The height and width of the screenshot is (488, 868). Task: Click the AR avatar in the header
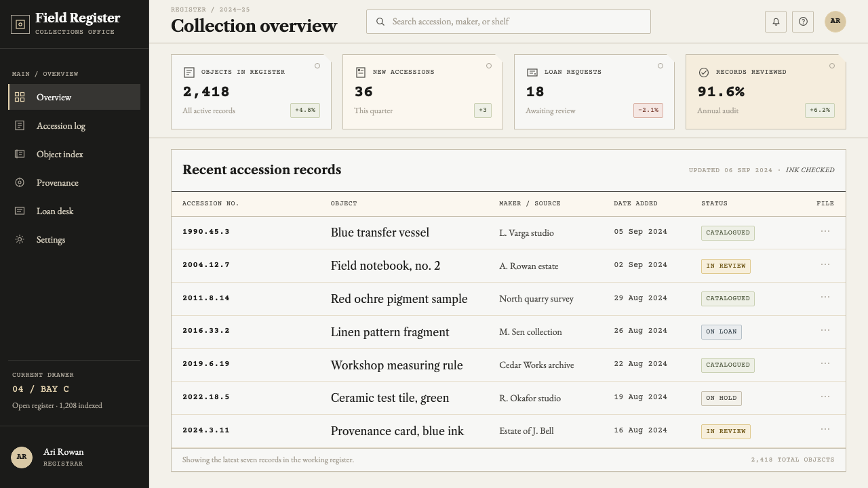(x=835, y=21)
